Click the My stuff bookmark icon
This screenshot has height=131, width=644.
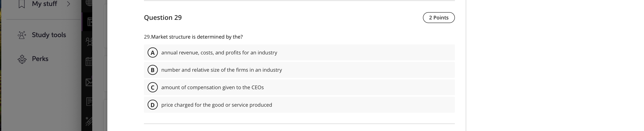[x=22, y=4]
